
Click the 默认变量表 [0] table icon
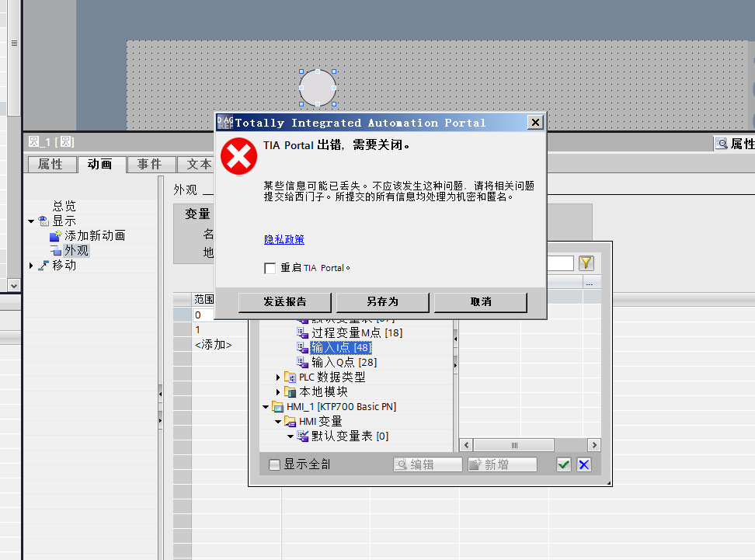pos(302,437)
